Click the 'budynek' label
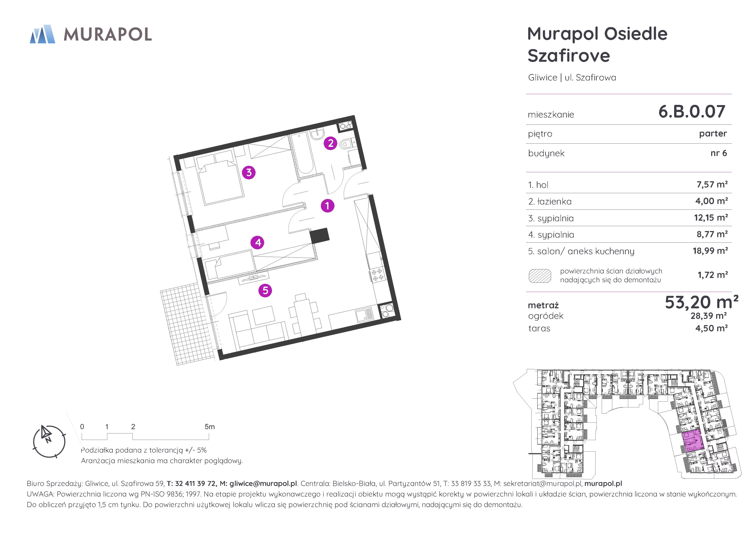This screenshot has width=756, height=534. tap(546, 153)
